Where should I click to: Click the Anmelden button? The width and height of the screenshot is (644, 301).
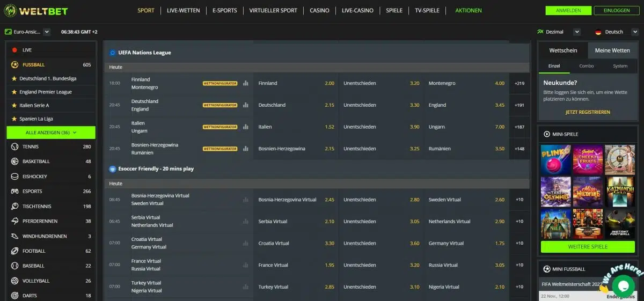(x=568, y=10)
